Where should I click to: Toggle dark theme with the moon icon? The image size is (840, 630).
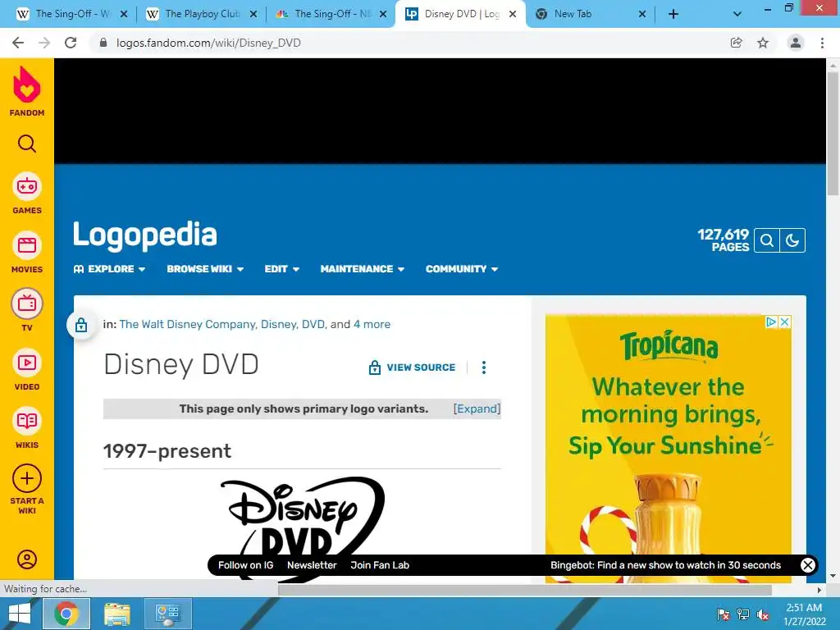(792, 240)
